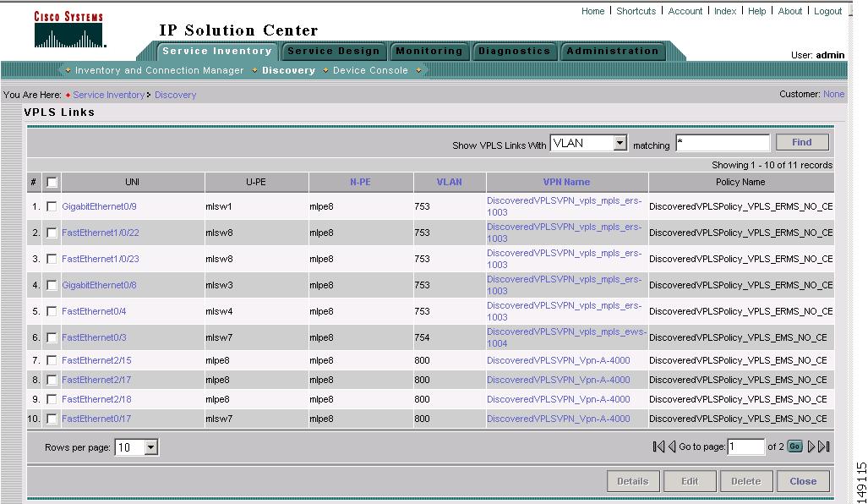Check the FastEthernet2/15 row checkbox
The image size is (868, 504).
pos(52,360)
